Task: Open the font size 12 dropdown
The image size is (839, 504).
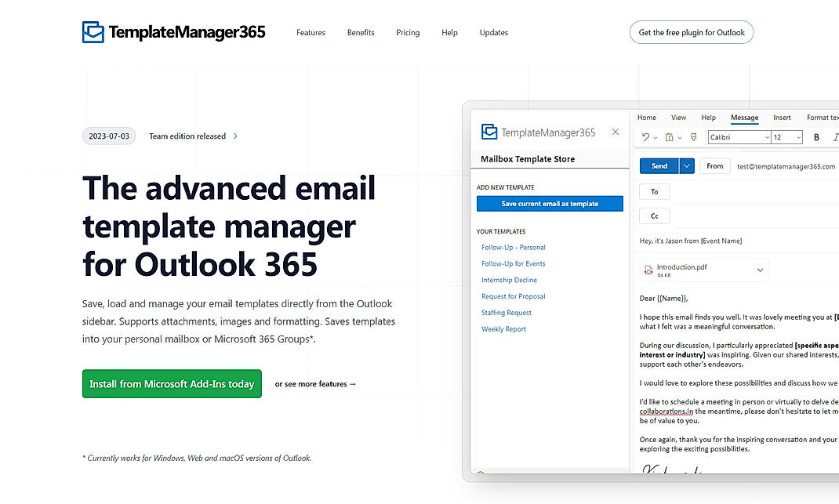Action: pos(787,137)
